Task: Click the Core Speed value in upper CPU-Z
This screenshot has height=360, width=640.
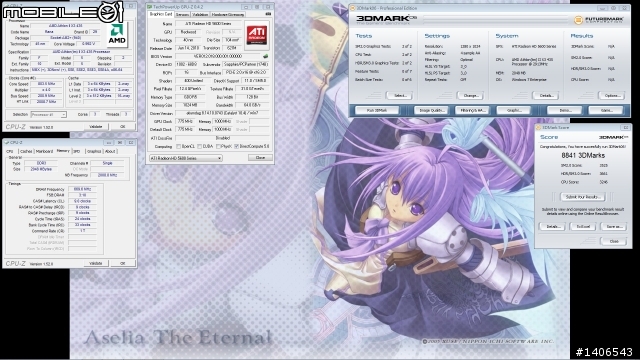Action: click(x=47, y=84)
